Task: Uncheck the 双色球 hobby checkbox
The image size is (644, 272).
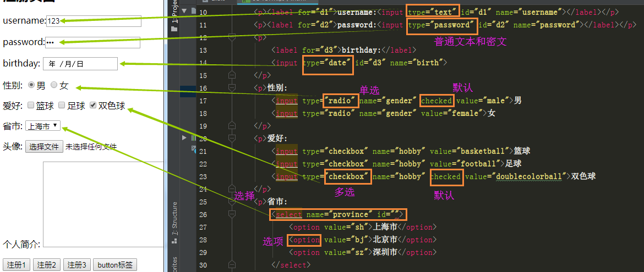Action: pyautogui.click(x=93, y=105)
